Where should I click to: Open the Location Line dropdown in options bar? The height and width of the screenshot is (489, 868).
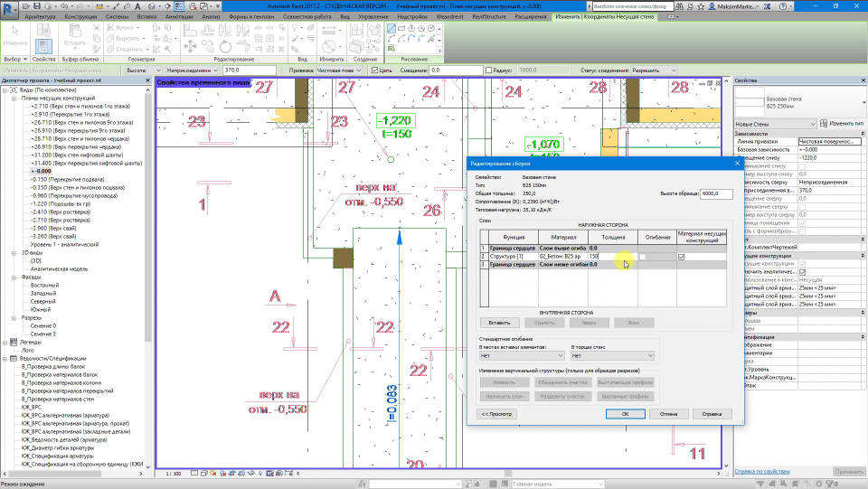(339, 71)
